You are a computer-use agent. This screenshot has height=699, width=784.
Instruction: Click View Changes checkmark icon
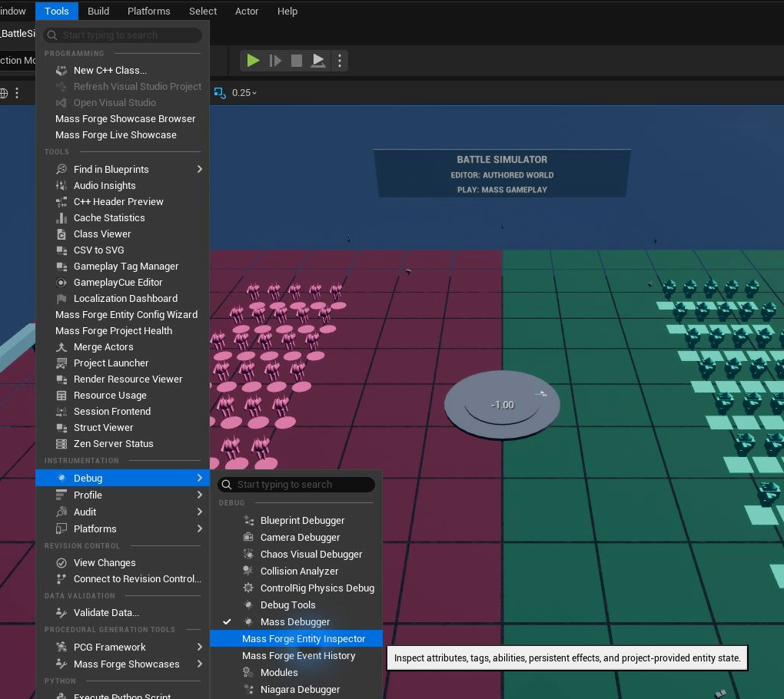click(x=61, y=563)
